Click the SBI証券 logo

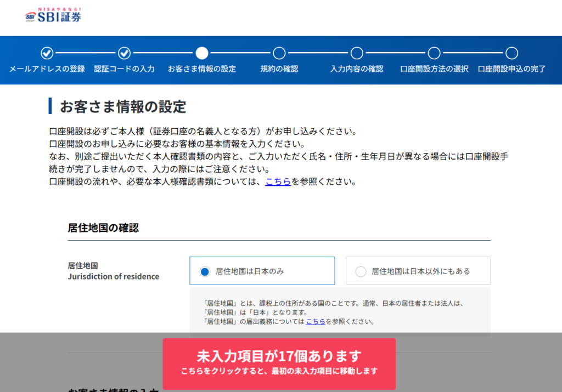coord(53,16)
